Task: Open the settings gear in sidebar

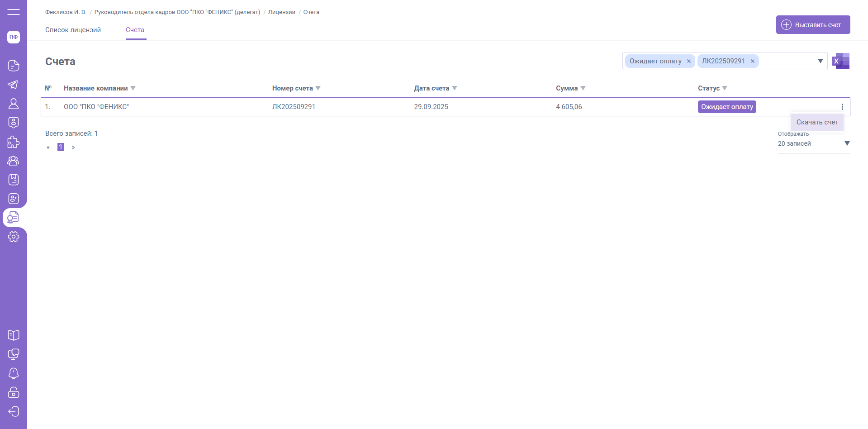Action: pos(14,237)
